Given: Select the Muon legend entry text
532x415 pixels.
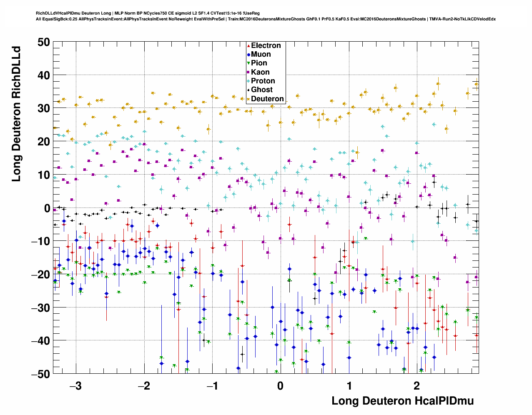Looking at the screenshot, I should (261, 55).
